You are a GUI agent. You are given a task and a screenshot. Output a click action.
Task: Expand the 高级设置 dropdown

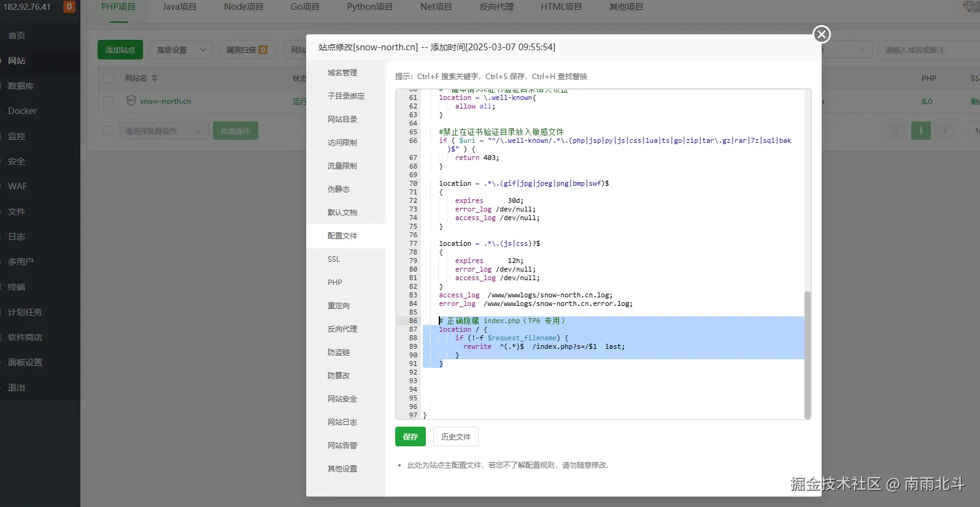(180, 50)
